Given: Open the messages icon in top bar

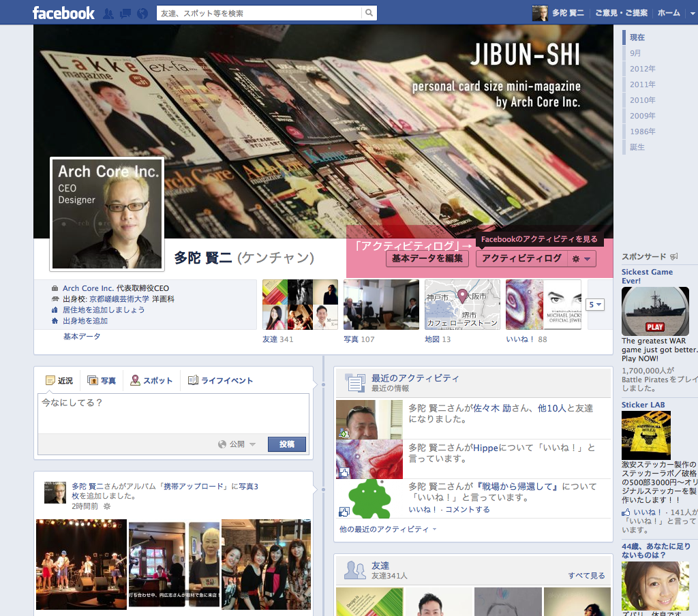Looking at the screenshot, I should point(125,14).
